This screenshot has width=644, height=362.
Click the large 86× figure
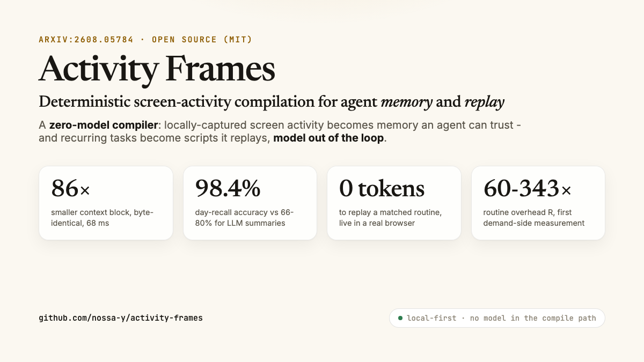tap(71, 188)
